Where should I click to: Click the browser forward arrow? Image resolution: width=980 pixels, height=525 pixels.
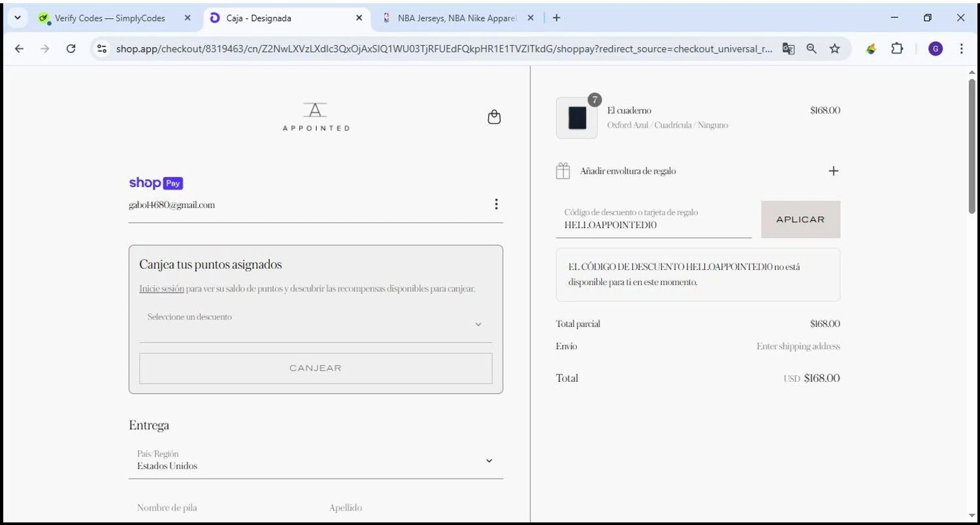click(x=44, y=48)
